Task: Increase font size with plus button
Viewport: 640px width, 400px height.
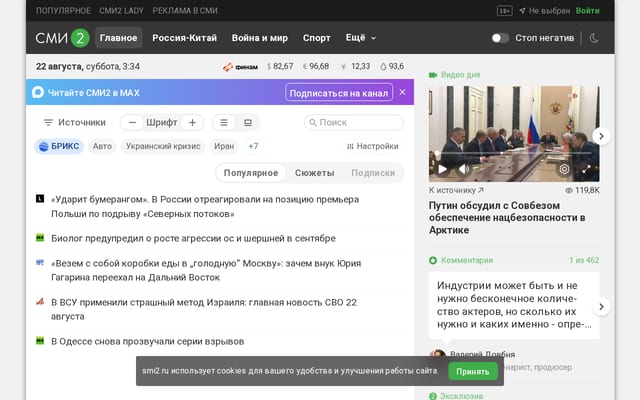Action: point(192,122)
